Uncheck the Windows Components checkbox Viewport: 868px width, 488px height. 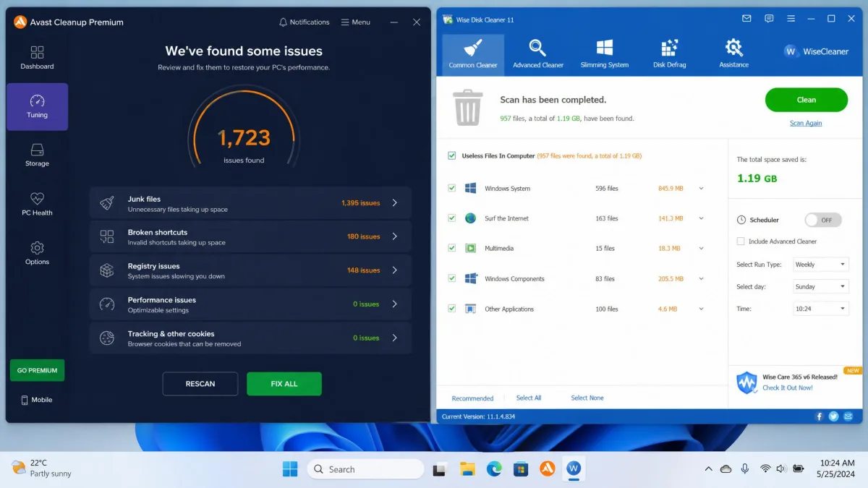[452, 278]
